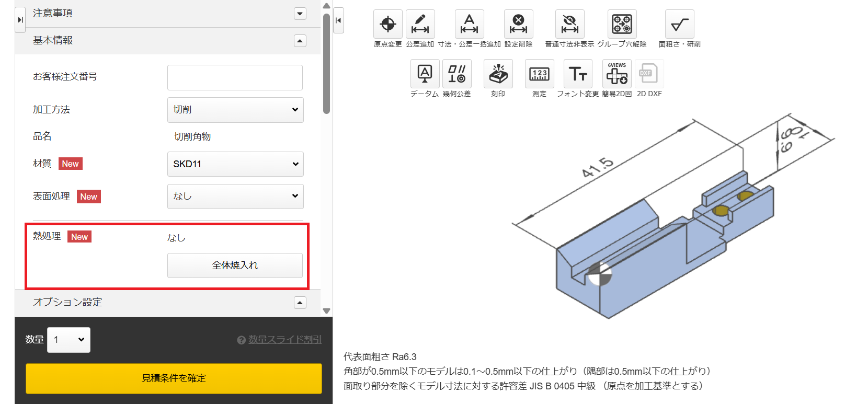The width and height of the screenshot is (868, 404).
Task: Click the グループ穴解除 ungroup holes icon
Action: (x=622, y=24)
